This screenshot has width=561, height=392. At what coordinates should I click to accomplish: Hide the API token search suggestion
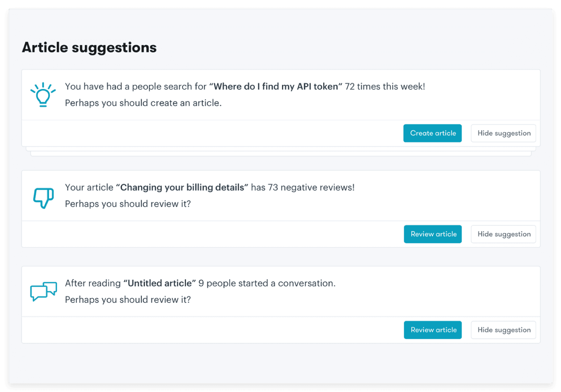point(503,133)
